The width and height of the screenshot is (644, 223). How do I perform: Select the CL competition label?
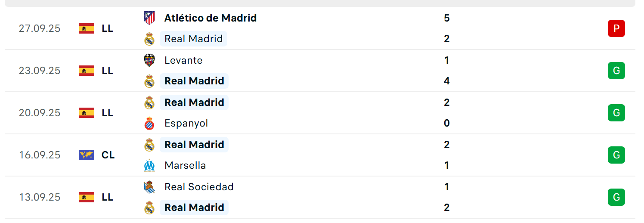108,155
